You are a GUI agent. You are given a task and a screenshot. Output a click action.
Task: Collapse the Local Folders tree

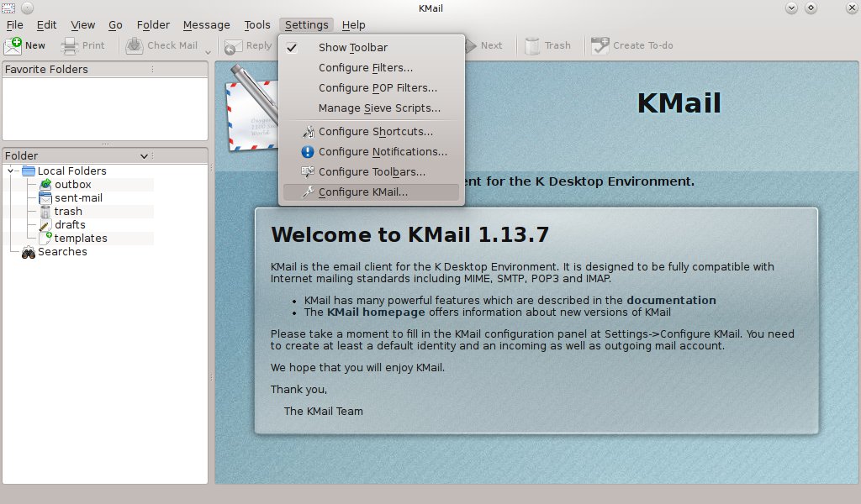tap(10, 171)
